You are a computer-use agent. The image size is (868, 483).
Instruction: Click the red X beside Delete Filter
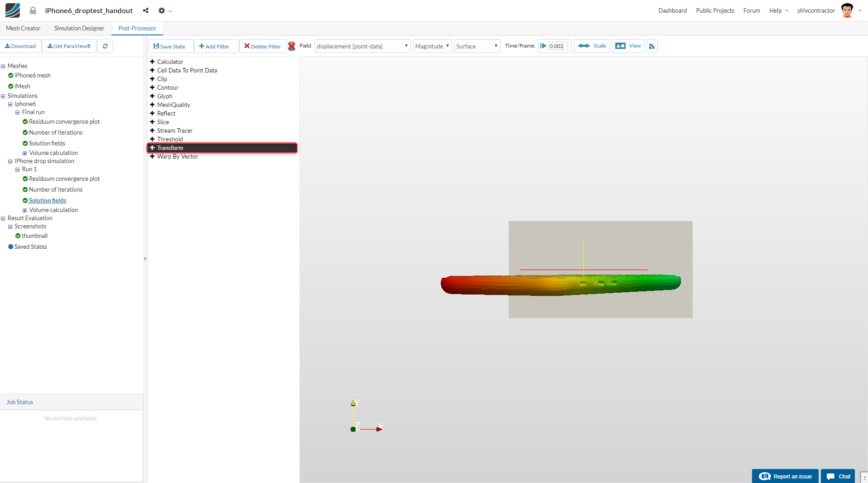[x=292, y=46]
